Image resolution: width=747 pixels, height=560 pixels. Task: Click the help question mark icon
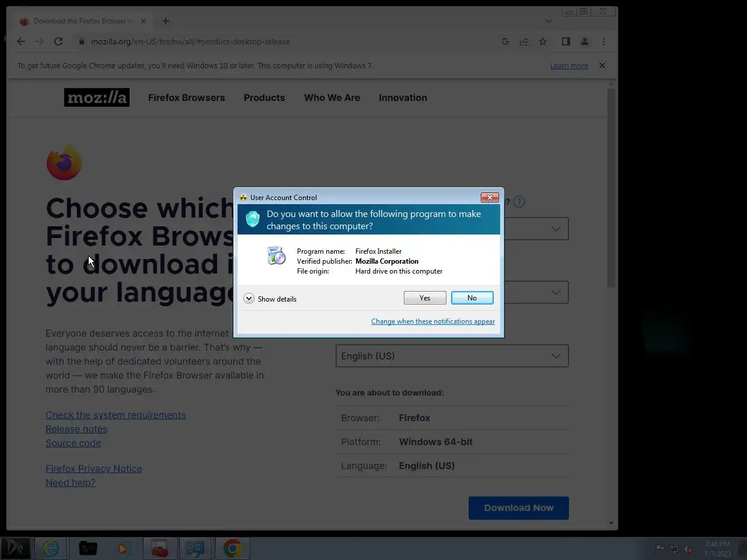coord(519,202)
